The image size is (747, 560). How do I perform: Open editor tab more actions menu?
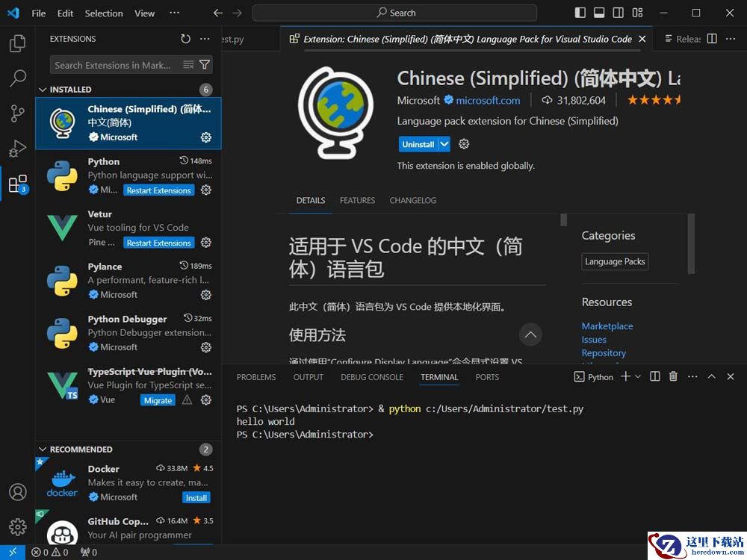click(731, 39)
